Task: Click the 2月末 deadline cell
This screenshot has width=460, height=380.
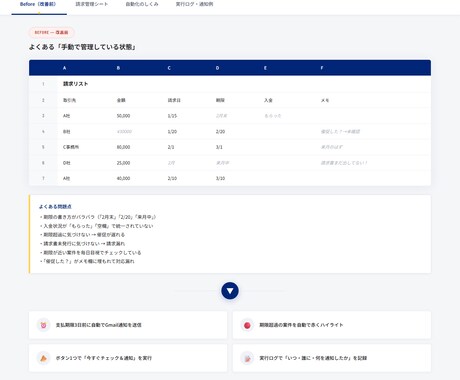Action: click(x=222, y=116)
